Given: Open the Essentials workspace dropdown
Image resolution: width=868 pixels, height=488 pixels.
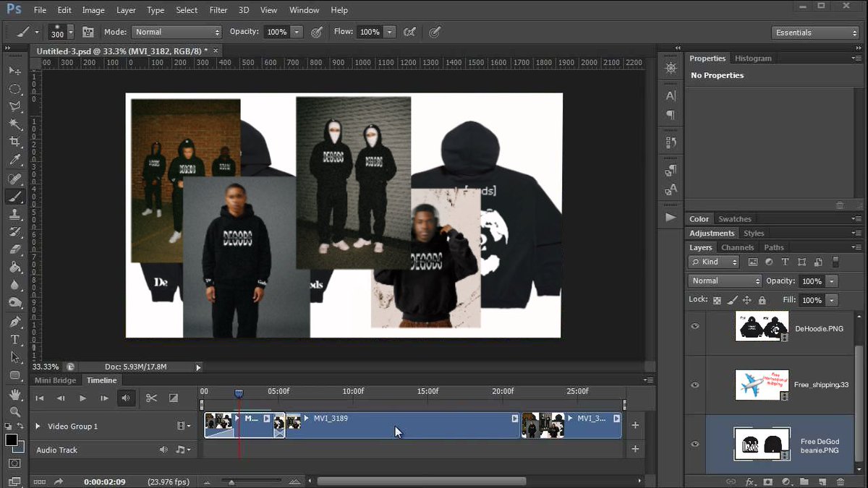Looking at the screenshot, I should 814,33.
